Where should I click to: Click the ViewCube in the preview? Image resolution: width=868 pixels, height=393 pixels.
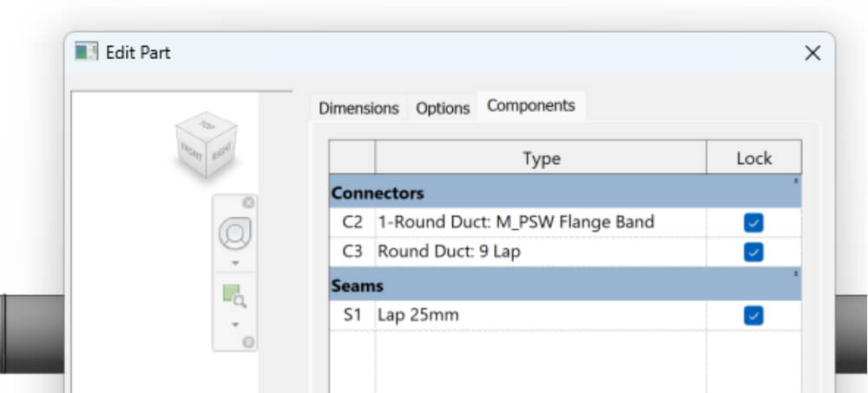tap(207, 145)
